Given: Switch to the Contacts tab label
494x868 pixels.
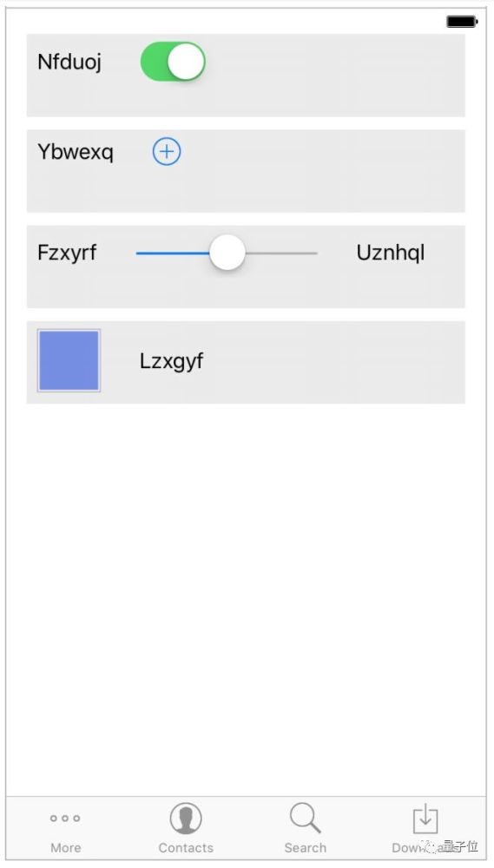Looking at the screenshot, I should tap(186, 847).
